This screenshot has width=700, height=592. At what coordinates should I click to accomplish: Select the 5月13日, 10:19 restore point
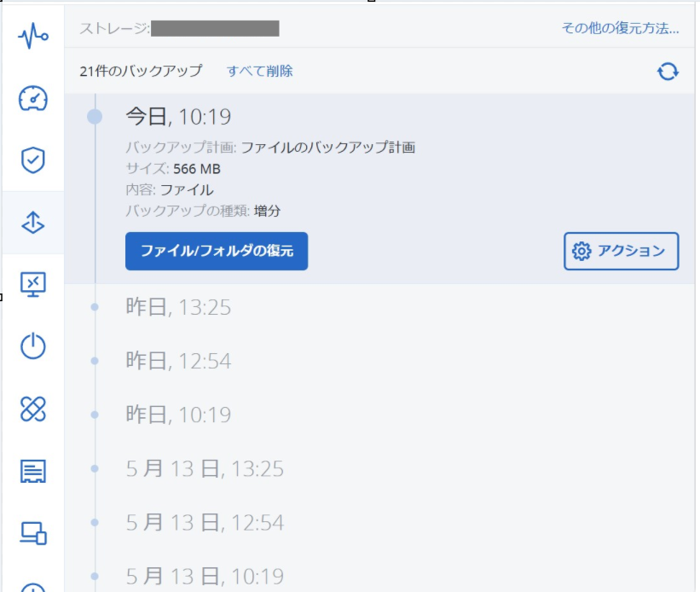point(379,576)
